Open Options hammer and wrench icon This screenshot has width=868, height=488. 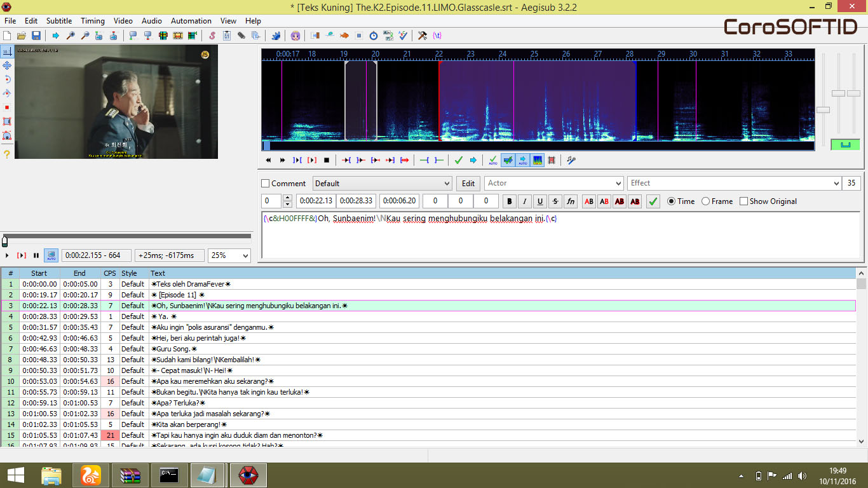pyautogui.click(x=423, y=36)
